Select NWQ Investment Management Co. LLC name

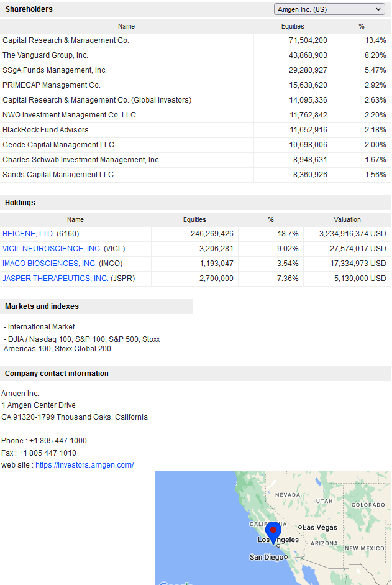tap(69, 115)
